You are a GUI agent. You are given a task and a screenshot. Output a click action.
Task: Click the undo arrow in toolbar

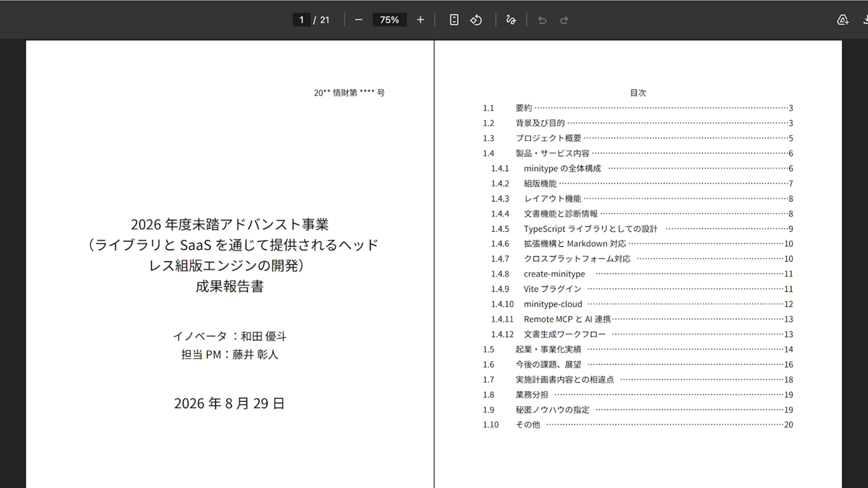point(542,20)
